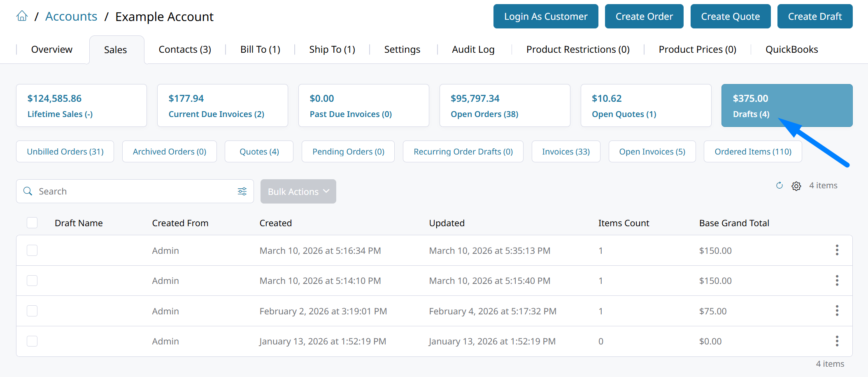Select all drafts with header checkbox
This screenshot has height=377, width=868.
(32, 223)
